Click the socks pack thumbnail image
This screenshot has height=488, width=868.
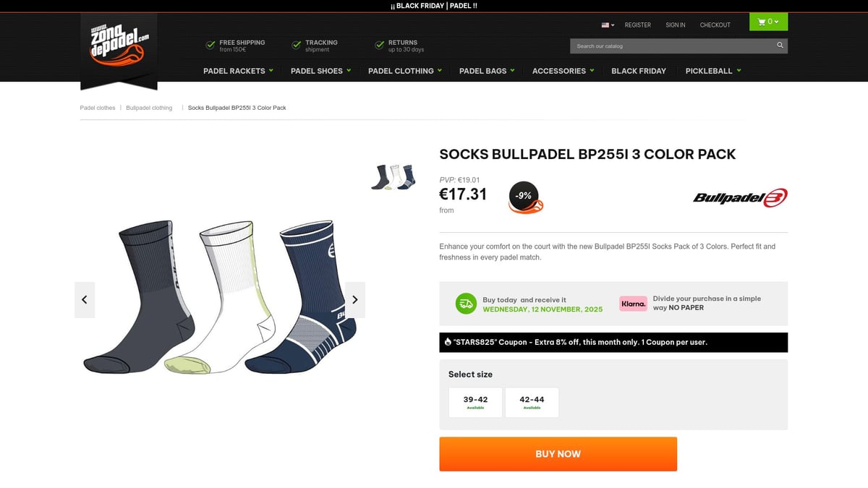point(393,177)
